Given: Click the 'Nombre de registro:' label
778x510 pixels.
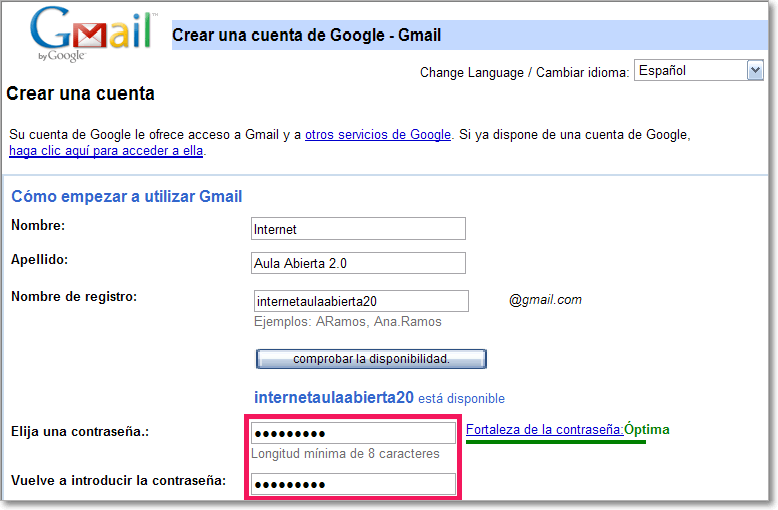Looking at the screenshot, I should pos(74,297).
